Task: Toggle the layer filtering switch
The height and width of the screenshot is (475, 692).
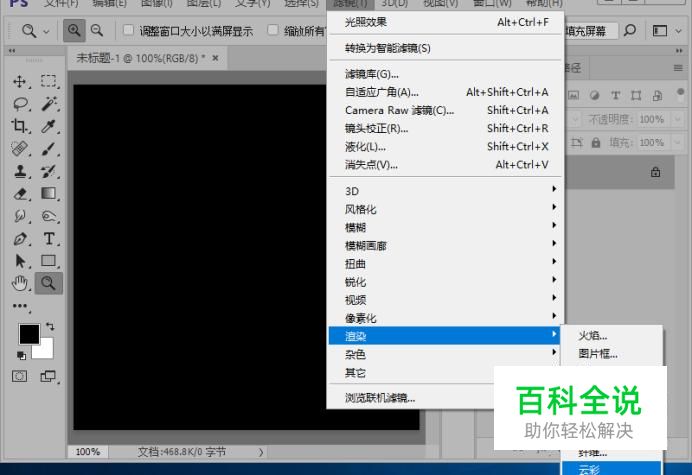Action: pos(680,94)
